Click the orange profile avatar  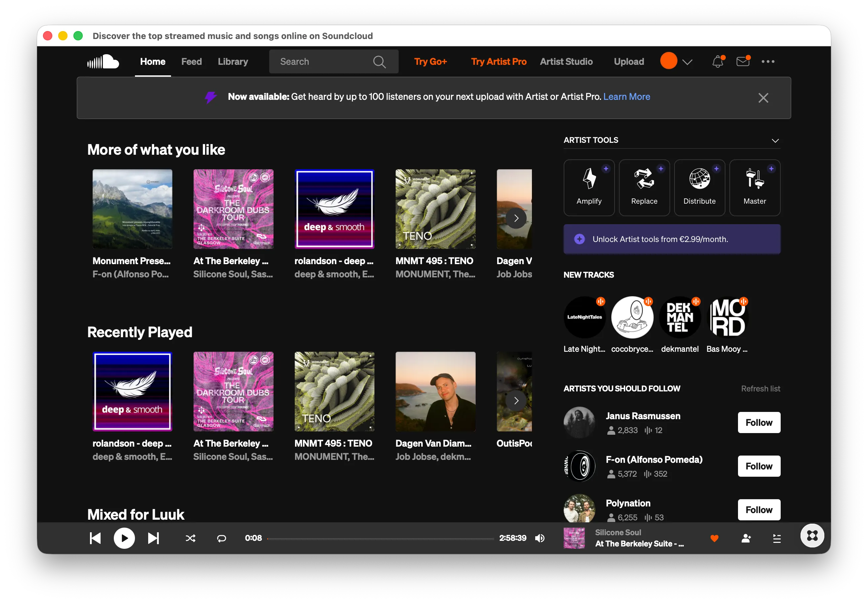669,61
